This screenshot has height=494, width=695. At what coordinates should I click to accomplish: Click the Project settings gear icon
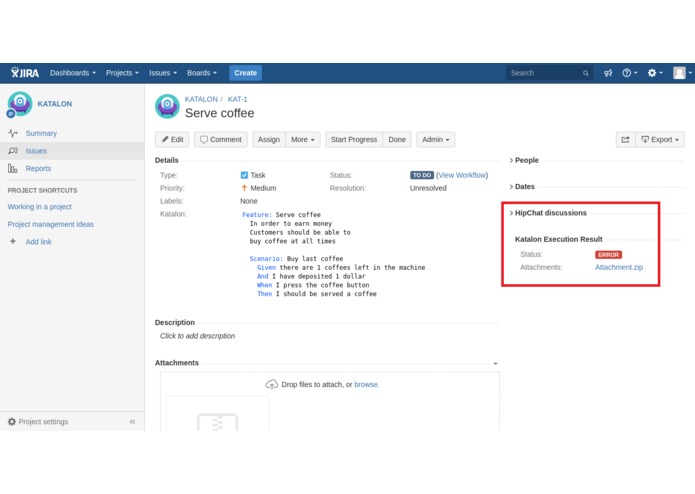point(12,422)
